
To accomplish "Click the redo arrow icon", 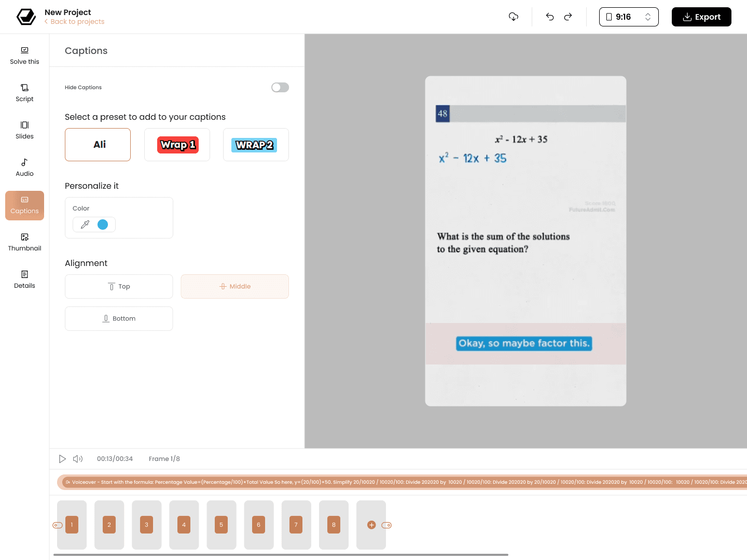I will tap(568, 17).
